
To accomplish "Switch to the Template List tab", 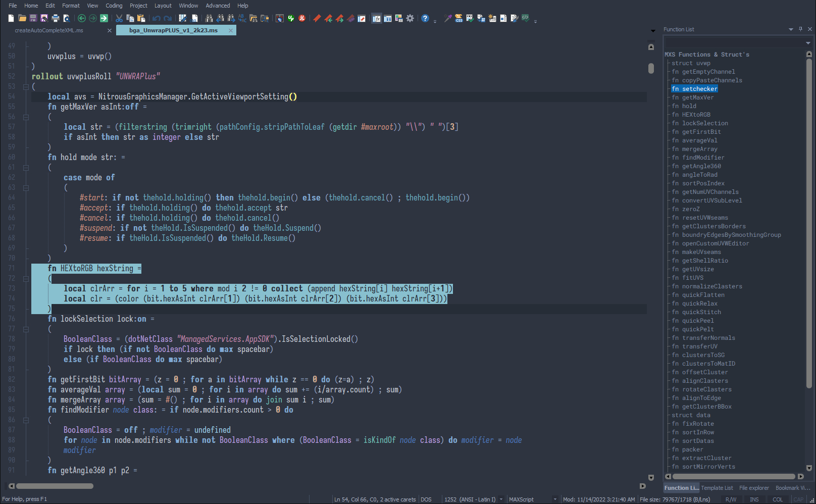I will click(x=717, y=488).
